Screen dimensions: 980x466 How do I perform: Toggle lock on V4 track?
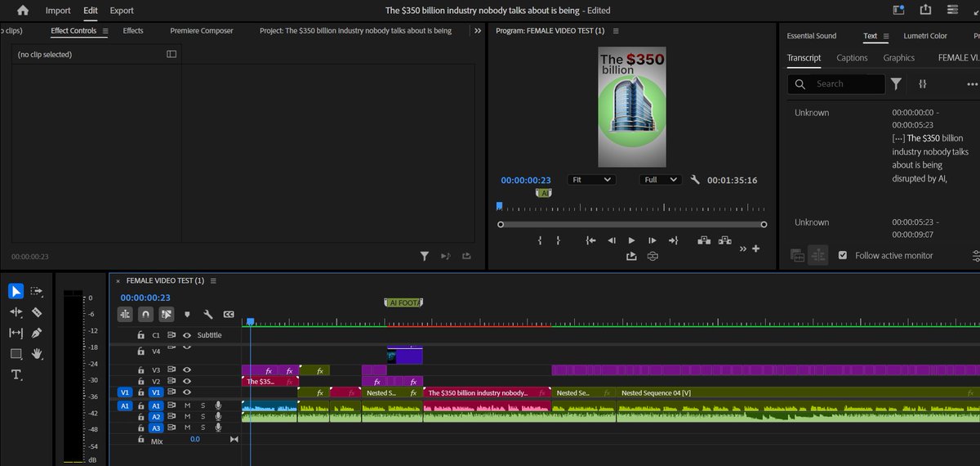click(x=140, y=352)
